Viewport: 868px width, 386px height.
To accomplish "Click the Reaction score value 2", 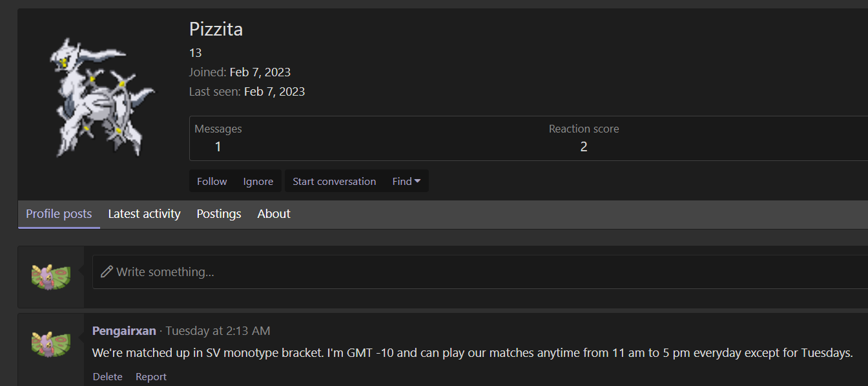I will click(584, 147).
